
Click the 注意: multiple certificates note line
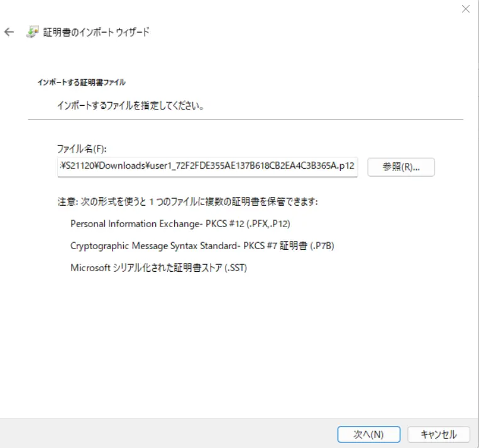tap(187, 201)
